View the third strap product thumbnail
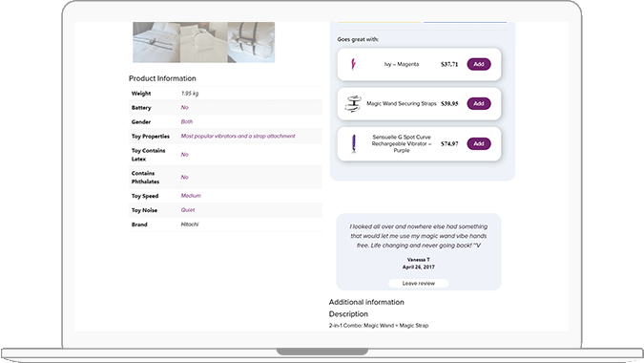Viewport: 644px width, 363px height. pos(251,42)
